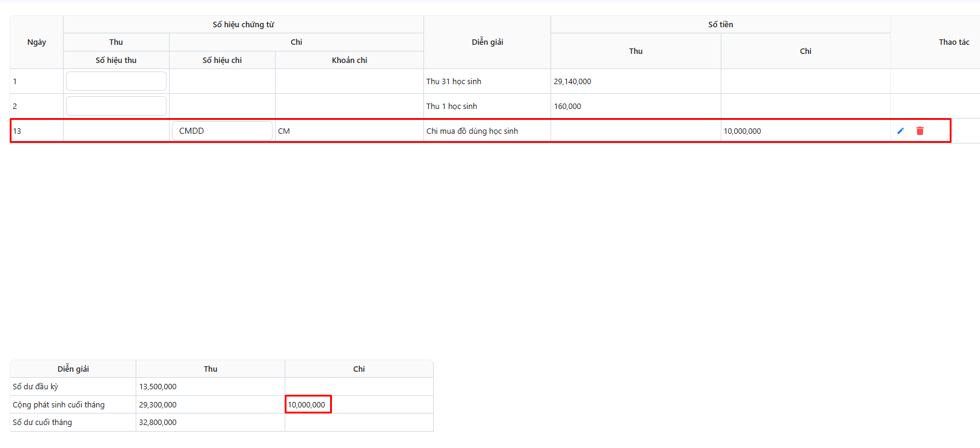Click 'Chi mua đồ dùng học sinh' cell
The width and height of the screenshot is (980, 448).
point(472,131)
